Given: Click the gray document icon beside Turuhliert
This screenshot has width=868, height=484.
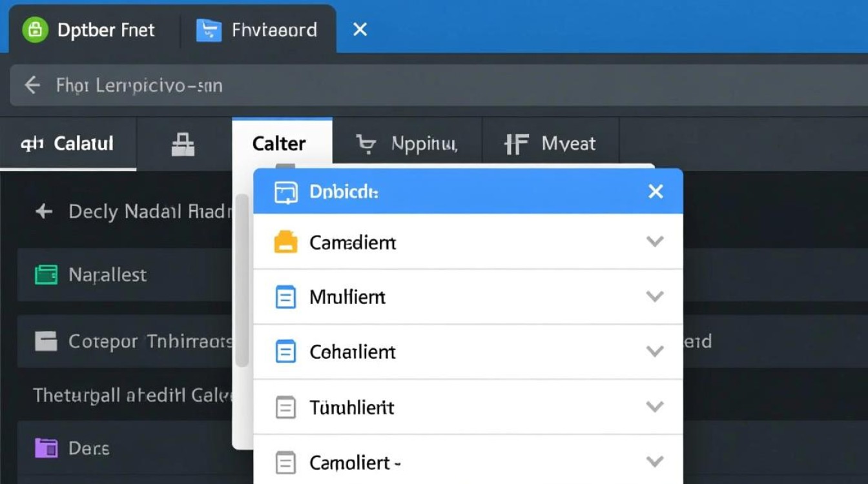Looking at the screenshot, I should click(285, 407).
